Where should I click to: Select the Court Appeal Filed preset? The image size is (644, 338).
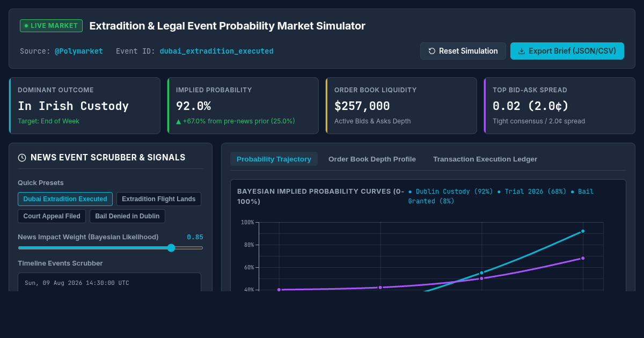52,216
